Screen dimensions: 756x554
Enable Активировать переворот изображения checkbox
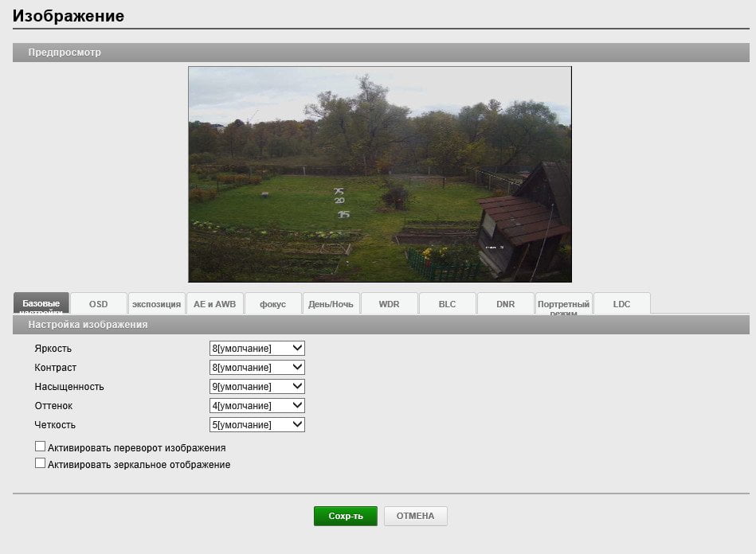[x=40, y=447]
